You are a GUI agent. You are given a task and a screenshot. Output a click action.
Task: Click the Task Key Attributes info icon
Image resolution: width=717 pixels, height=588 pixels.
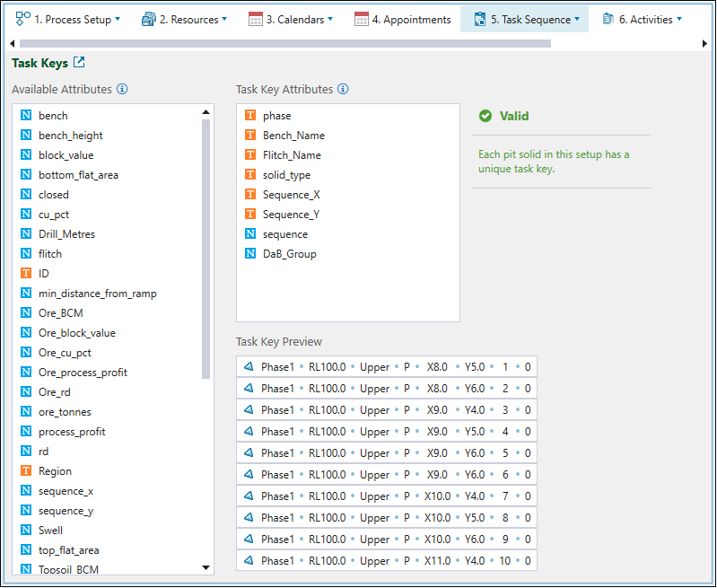click(343, 90)
